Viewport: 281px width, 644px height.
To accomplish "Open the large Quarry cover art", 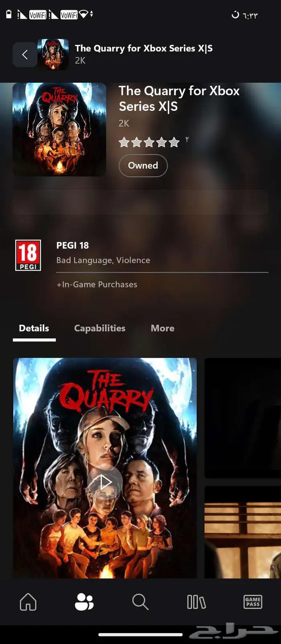I will (x=59, y=129).
